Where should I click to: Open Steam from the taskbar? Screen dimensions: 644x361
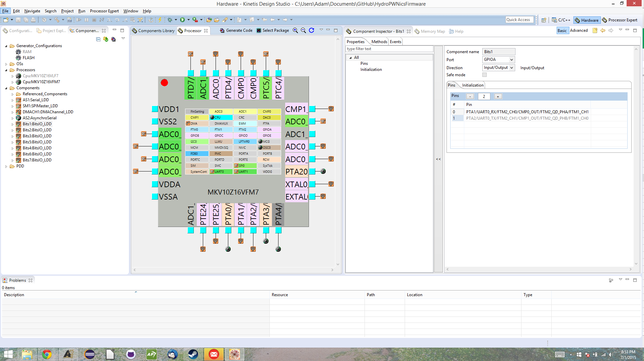[193, 354]
